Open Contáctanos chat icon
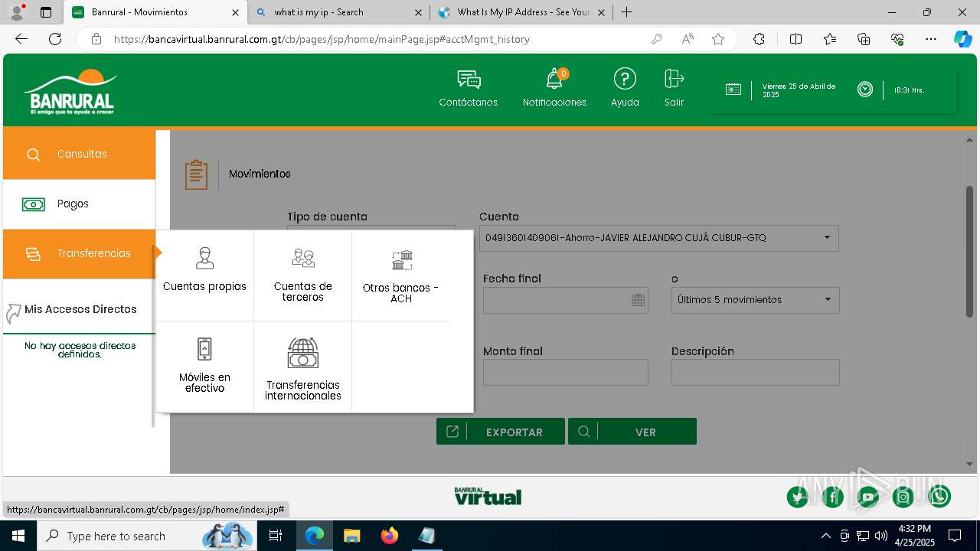The image size is (980, 551). (469, 80)
